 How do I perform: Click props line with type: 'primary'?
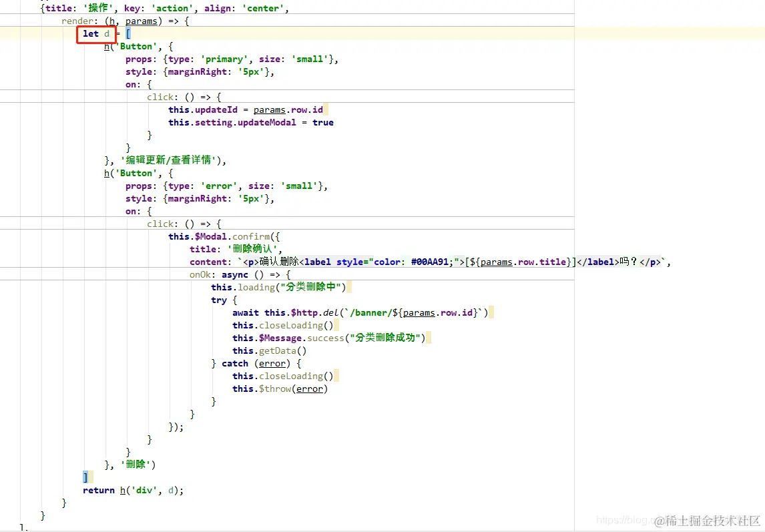click(232, 59)
